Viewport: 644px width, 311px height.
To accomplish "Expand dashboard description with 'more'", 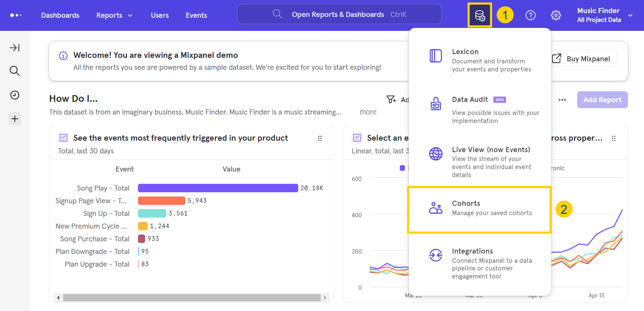I will click(368, 112).
